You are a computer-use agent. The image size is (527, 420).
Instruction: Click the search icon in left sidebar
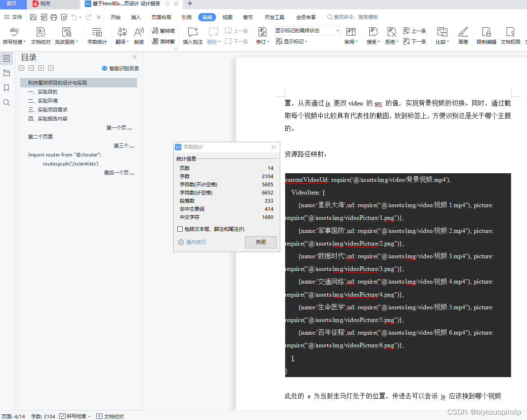tap(7, 103)
